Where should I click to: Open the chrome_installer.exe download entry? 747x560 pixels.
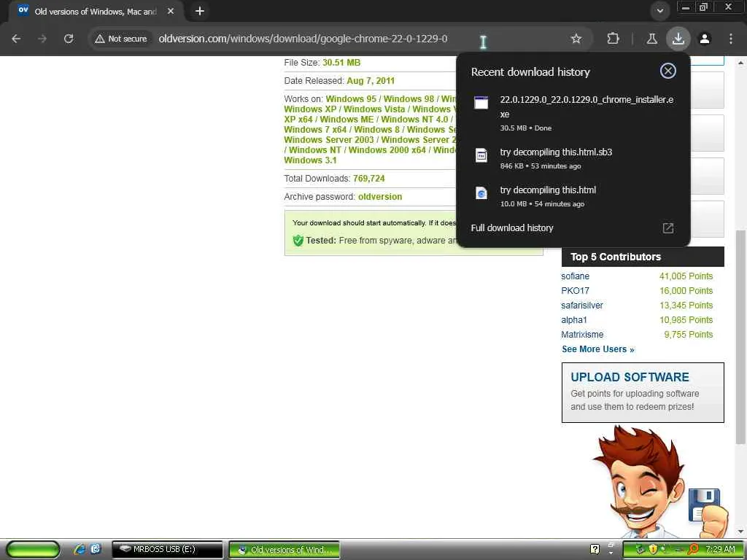[573, 113]
